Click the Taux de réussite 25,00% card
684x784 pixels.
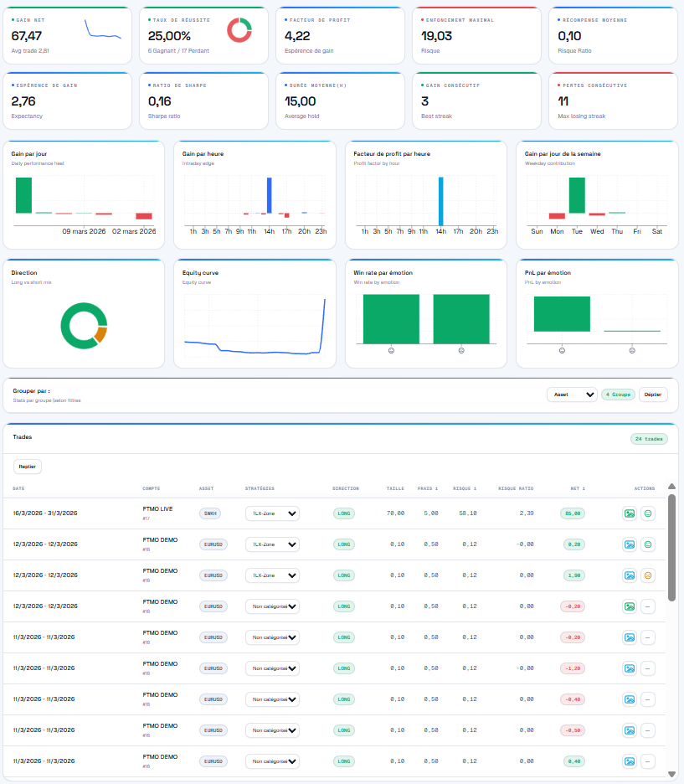click(203, 35)
